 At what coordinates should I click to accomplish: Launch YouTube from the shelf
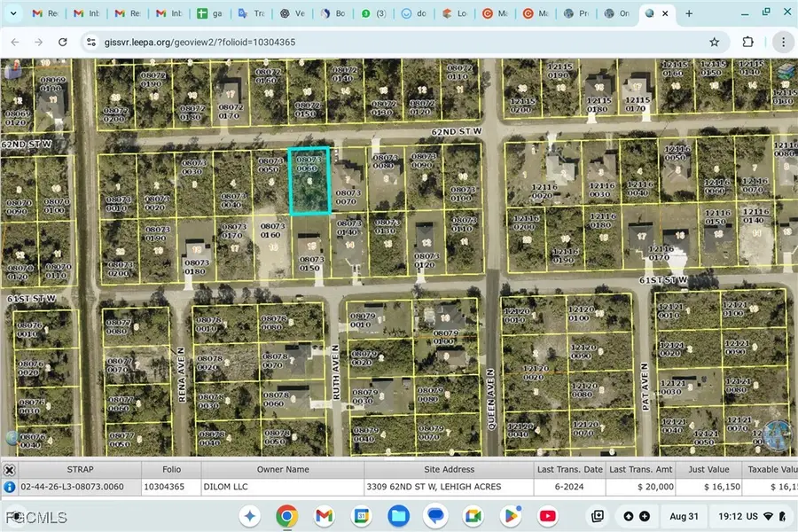(548, 516)
